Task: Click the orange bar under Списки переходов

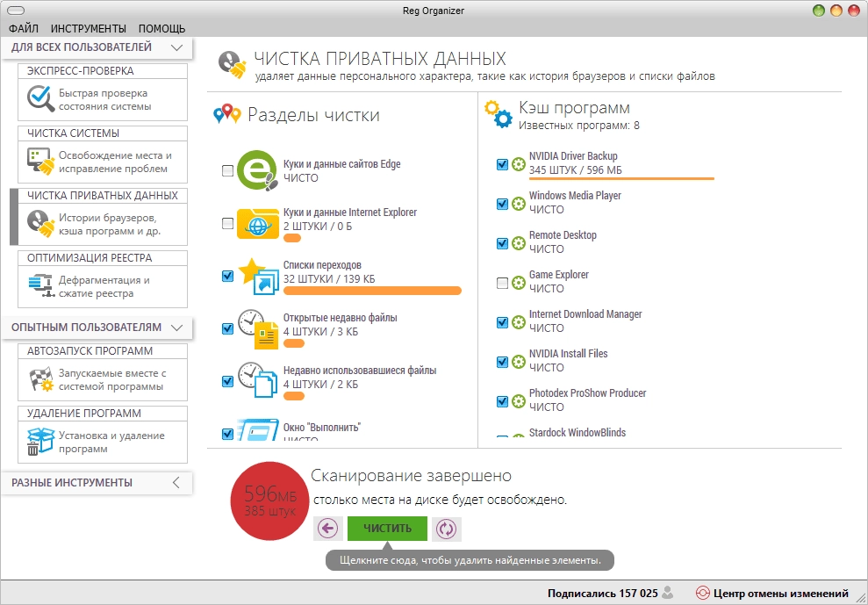Action: point(372,291)
